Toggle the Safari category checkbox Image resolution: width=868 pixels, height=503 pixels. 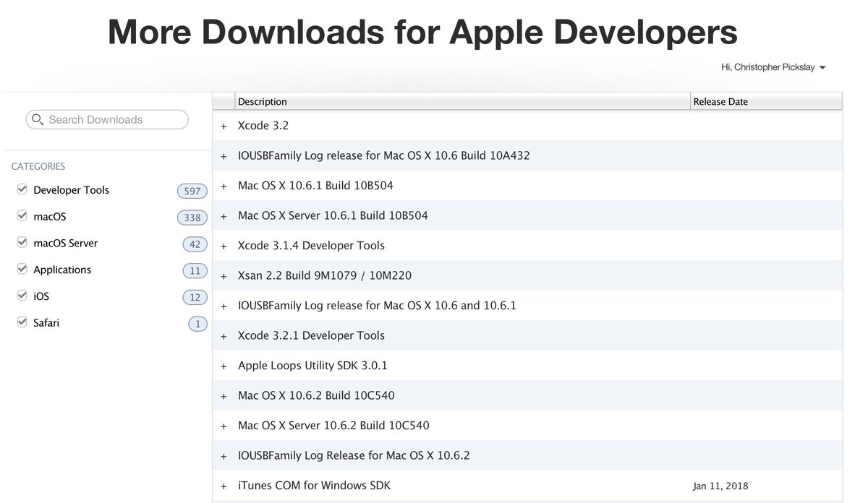pos(22,322)
